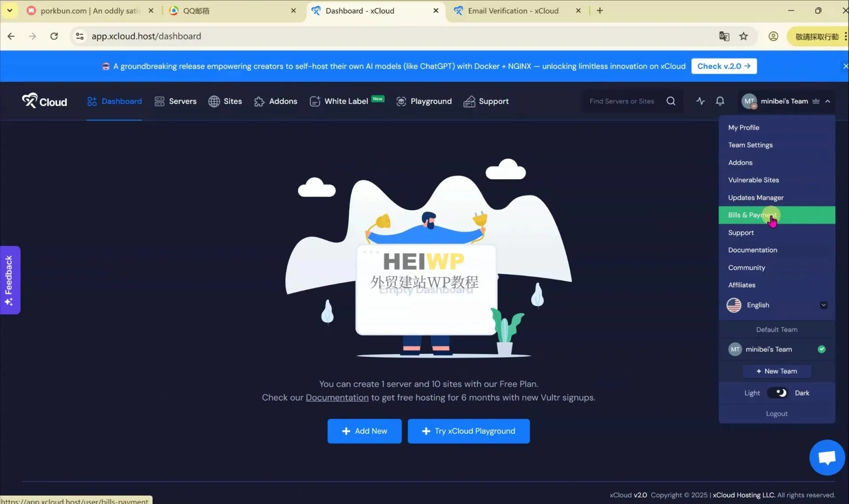The height and width of the screenshot is (504, 849).
Task: Open Playground via its icon
Action: pos(402,101)
